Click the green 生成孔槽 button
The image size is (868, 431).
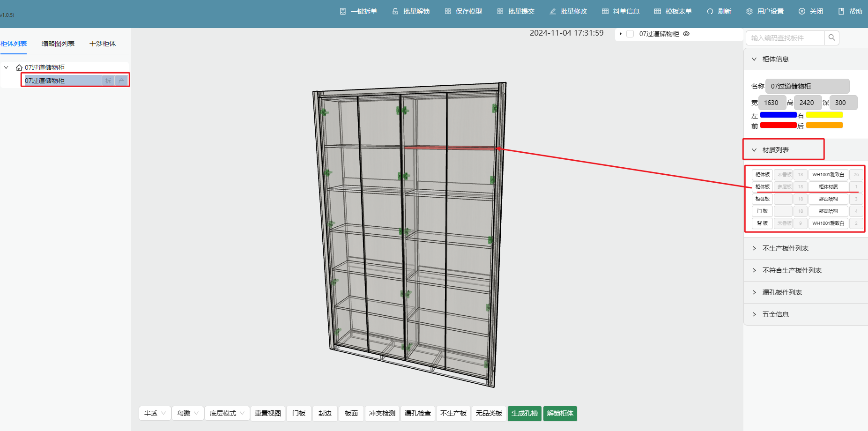524,413
